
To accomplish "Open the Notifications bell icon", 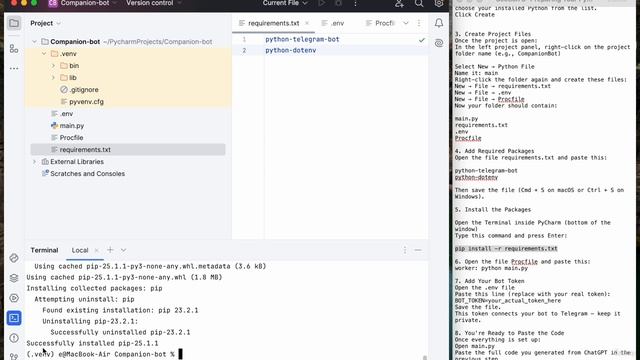I will pyautogui.click(x=439, y=23).
